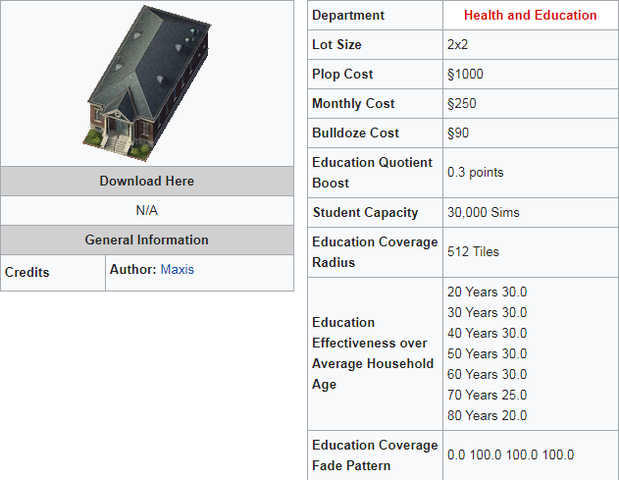Viewport: 619px width, 480px height.
Task: Click the 'Student Capacity' label
Action: coord(366,212)
